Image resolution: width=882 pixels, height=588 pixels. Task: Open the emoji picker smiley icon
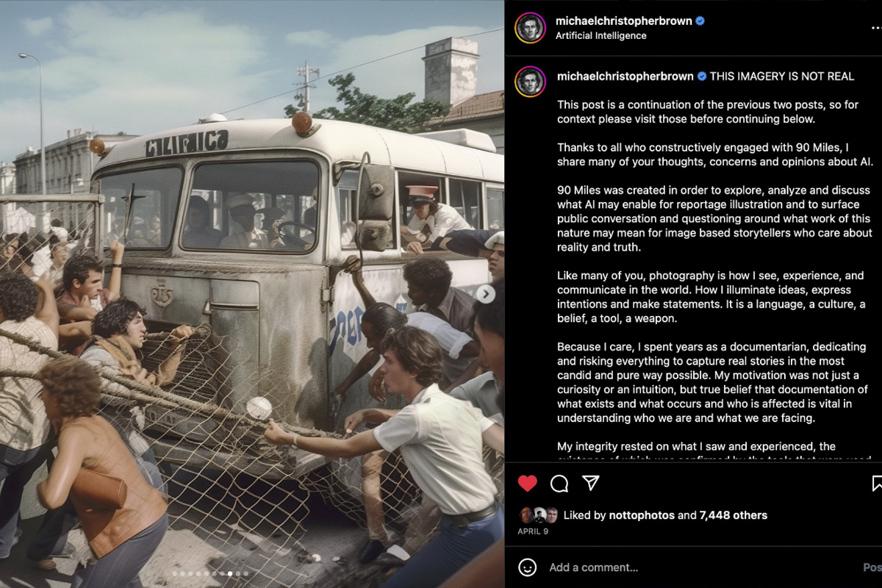[x=527, y=567]
